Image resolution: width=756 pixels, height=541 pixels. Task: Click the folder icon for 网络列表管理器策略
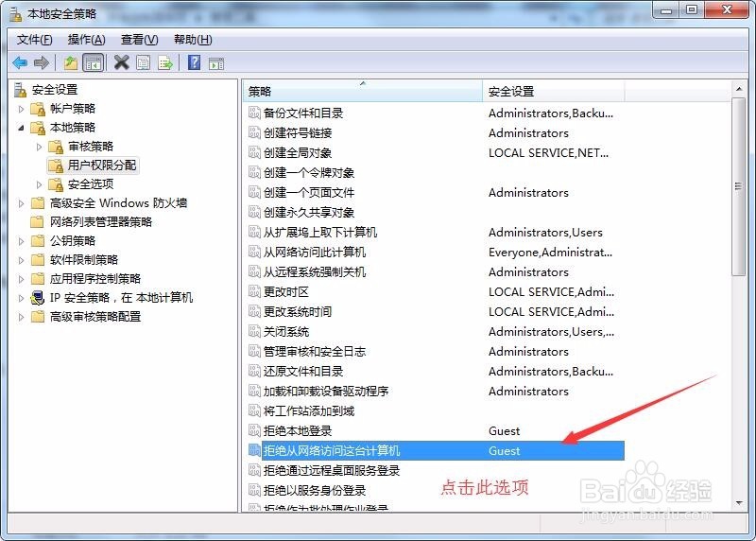pyautogui.click(x=38, y=221)
